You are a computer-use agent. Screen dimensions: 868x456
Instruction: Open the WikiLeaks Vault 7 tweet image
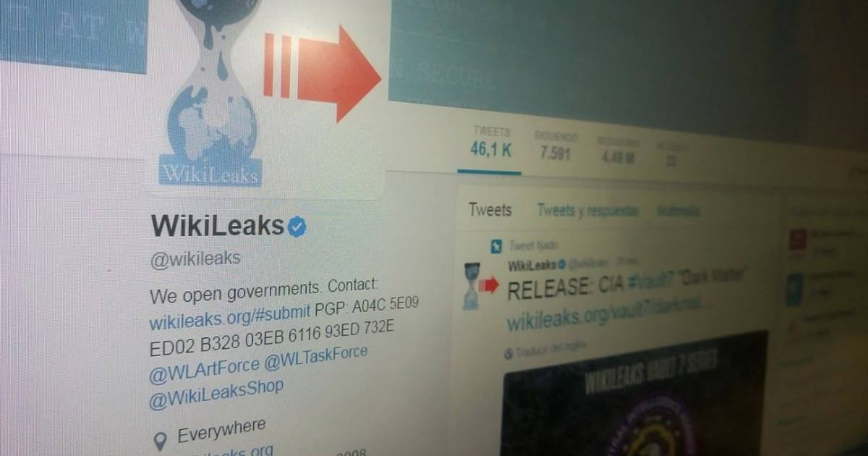pyautogui.click(x=635, y=394)
